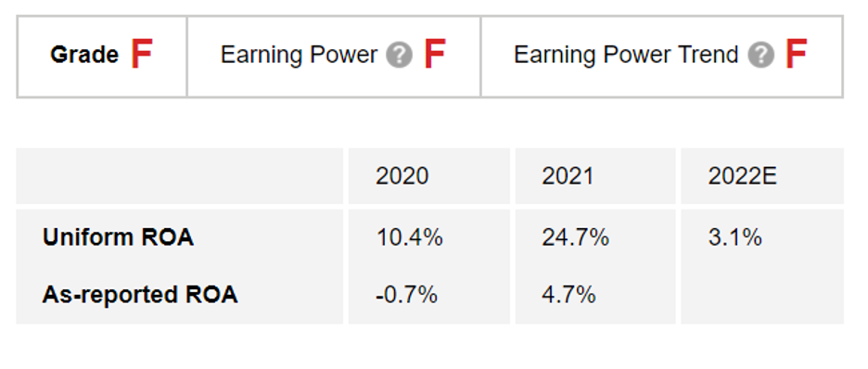Screen dimensions: 868x369
Task: Click the As-reported ROA row label
Action: (140, 294)
